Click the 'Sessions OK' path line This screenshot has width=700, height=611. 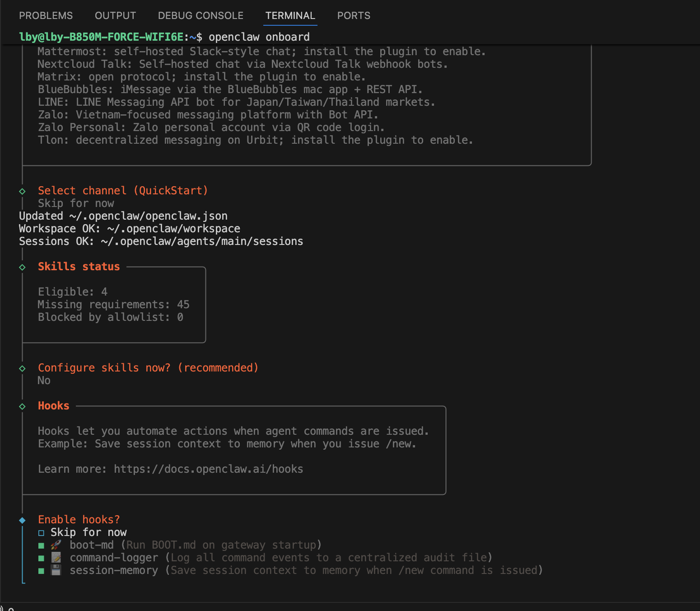(161, 241)
